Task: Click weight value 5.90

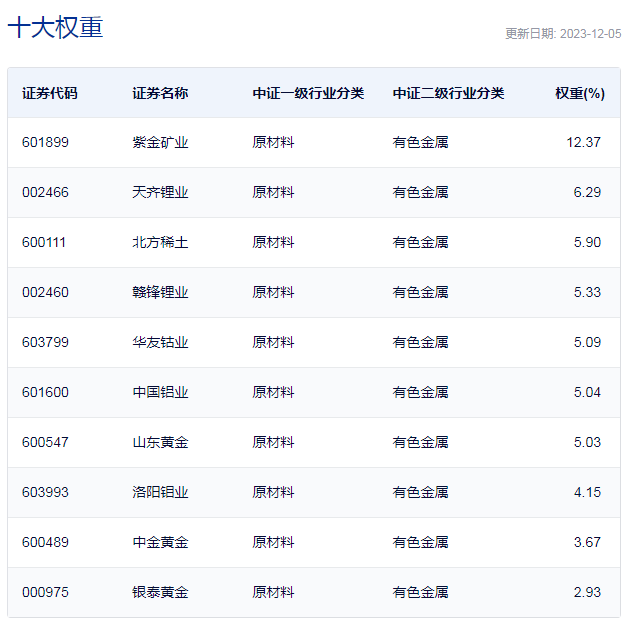Action: coord(587,242)
